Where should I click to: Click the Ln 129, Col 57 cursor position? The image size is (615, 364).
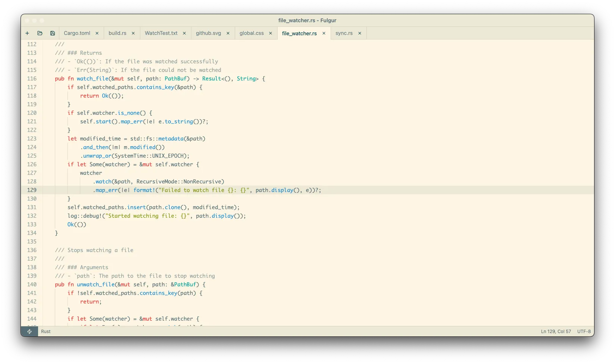[556, 332]
